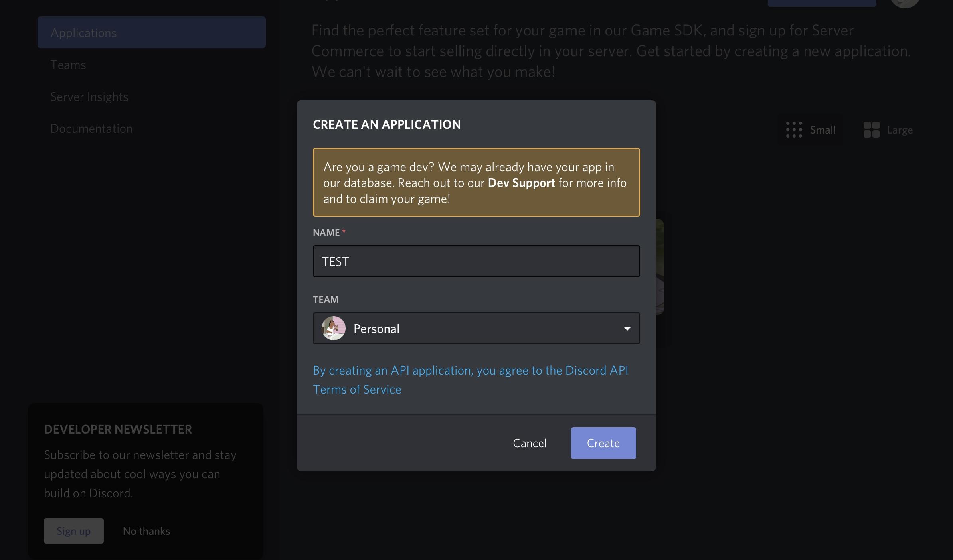Click the Personal team avatar image

point(333,328)
